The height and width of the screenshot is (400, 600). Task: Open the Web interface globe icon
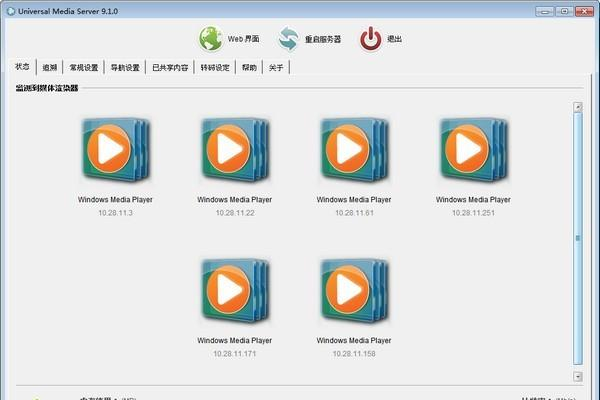click(210, 39)
